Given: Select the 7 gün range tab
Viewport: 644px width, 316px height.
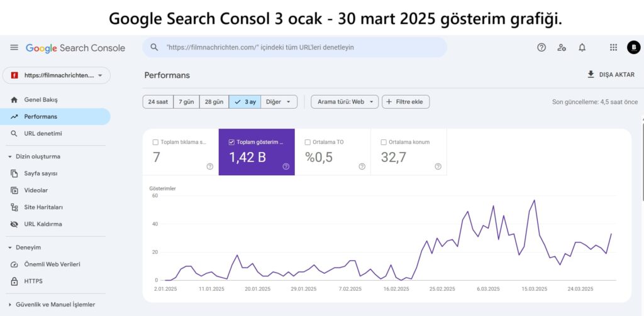Looking at the screenshot, I should click(x=186, y=102).
